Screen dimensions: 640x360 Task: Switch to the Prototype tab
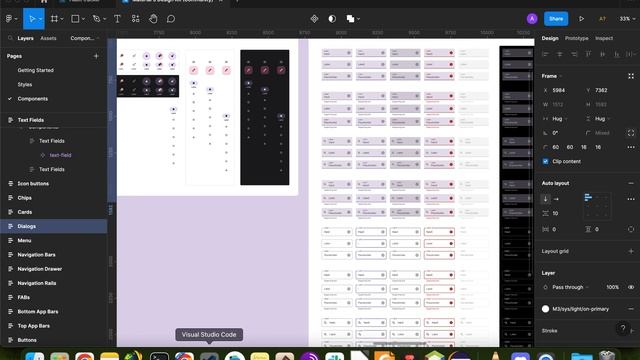pos(576,38)
